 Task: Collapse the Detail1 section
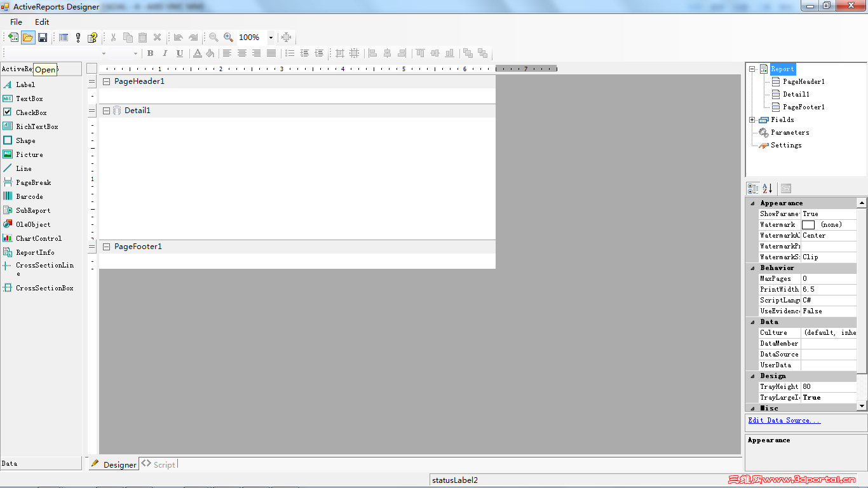point(106,111)
